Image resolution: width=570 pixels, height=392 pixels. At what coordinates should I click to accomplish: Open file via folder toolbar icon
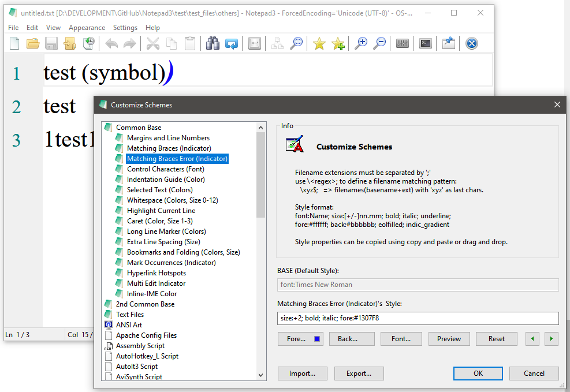(x=33, y=44)
